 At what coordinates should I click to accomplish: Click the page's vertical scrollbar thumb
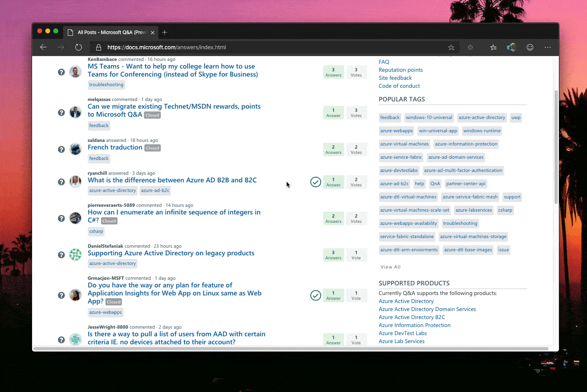pyautogui.click(x=556, y=146)
